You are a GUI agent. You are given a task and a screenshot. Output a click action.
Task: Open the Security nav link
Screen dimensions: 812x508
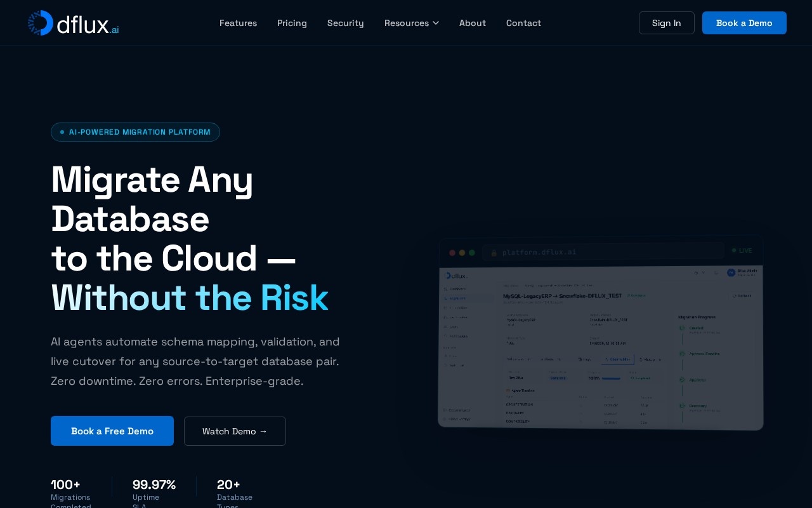pos(346,23)
